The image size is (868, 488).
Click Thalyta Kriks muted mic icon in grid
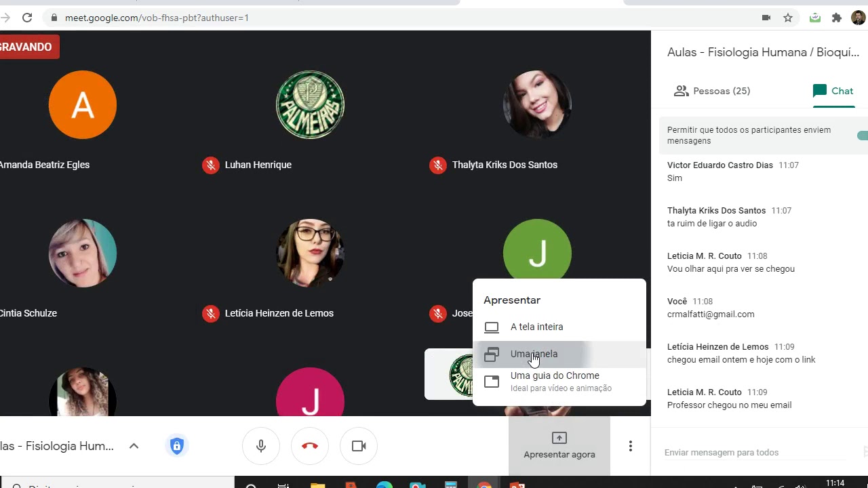coord(438,165)
